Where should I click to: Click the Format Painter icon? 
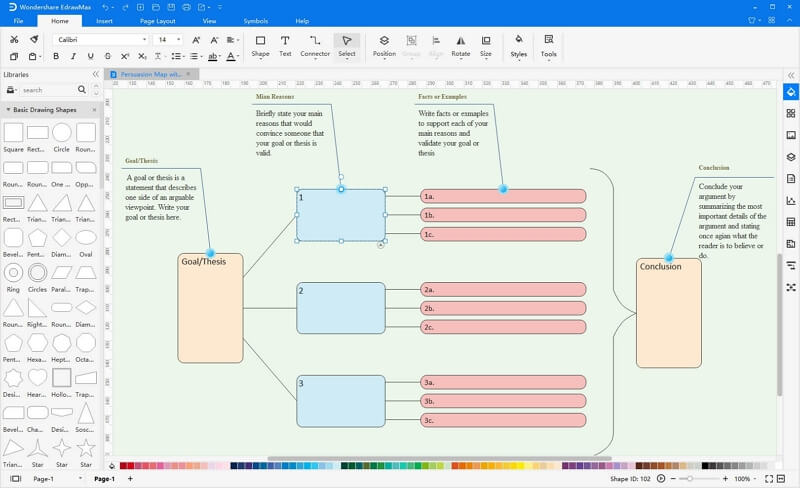34,39
